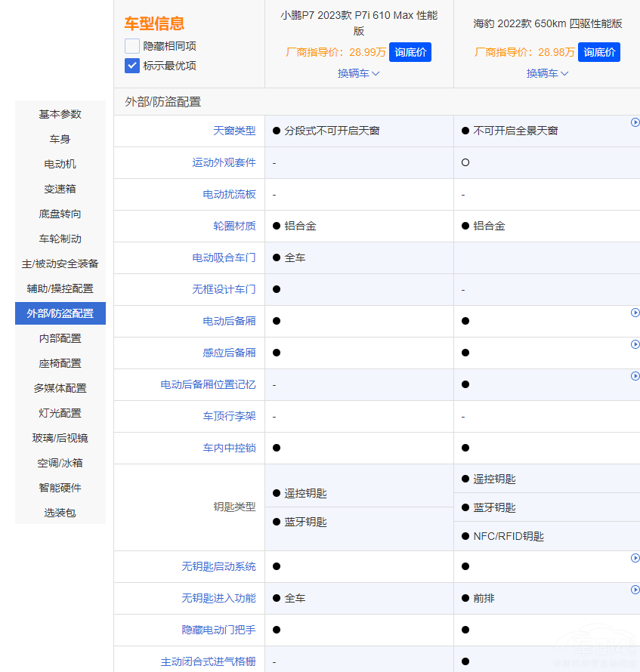640x672 pixels.
Task: Select the 基本参数 section in sidebar
Action: [x=60, y=114]
